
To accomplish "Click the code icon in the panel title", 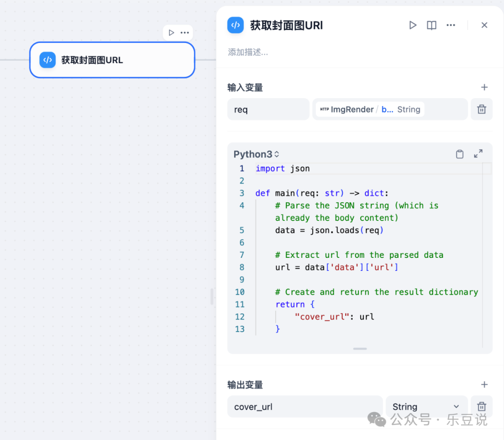I will point(236,25).
